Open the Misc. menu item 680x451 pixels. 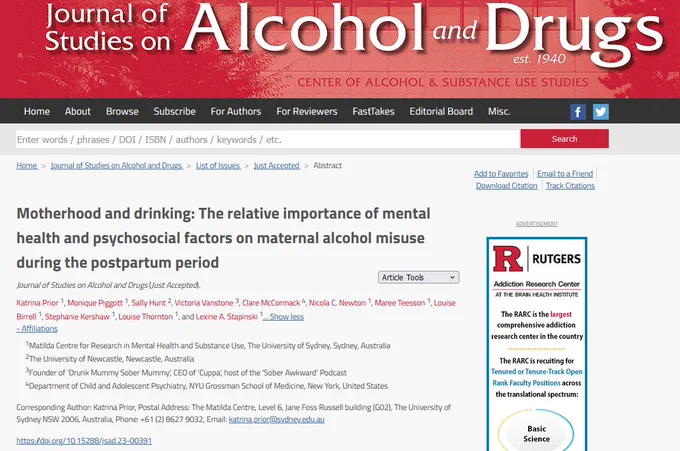(x=499, y=111)
